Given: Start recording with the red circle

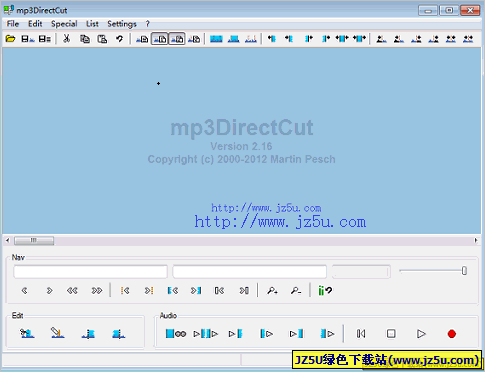Looking at the screenshot, I should click(452, 334).
